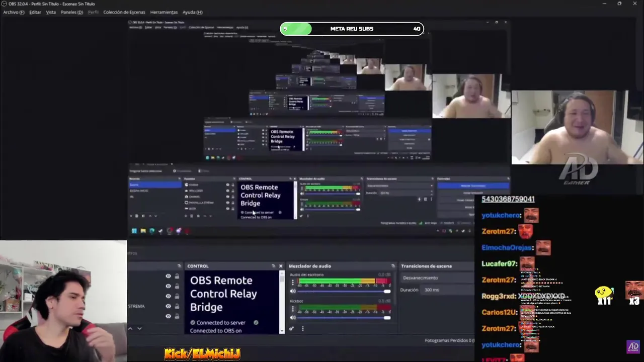Toggle visibility of the STREMA source
Viewport: 644px width, 362px height.
click(168, 306)
